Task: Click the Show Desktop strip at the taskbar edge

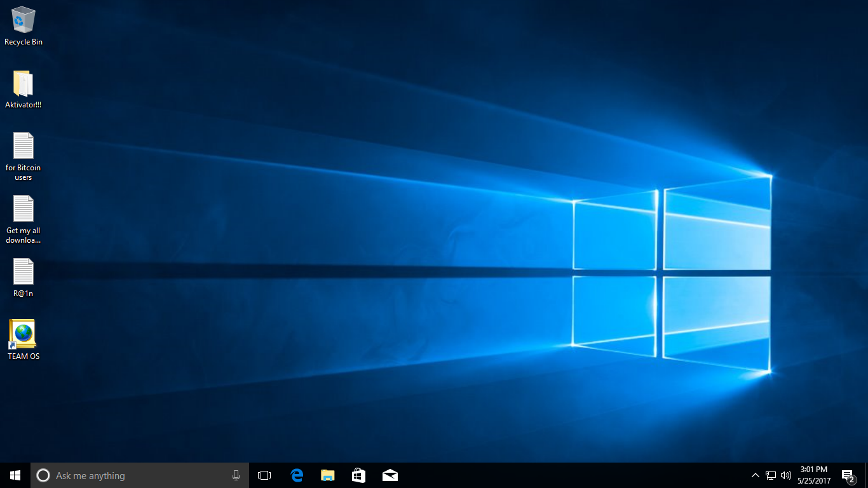Action: tap(866, 475)
